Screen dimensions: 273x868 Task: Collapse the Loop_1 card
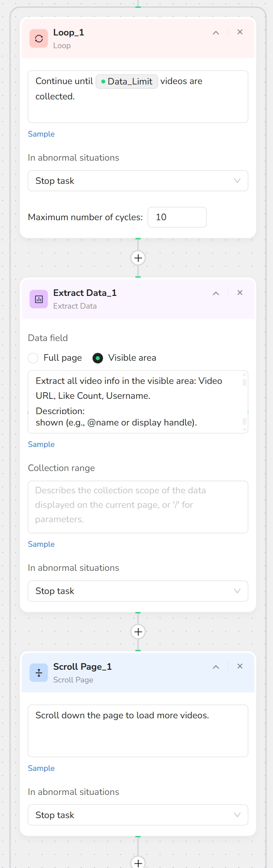(x=216, y=33)
